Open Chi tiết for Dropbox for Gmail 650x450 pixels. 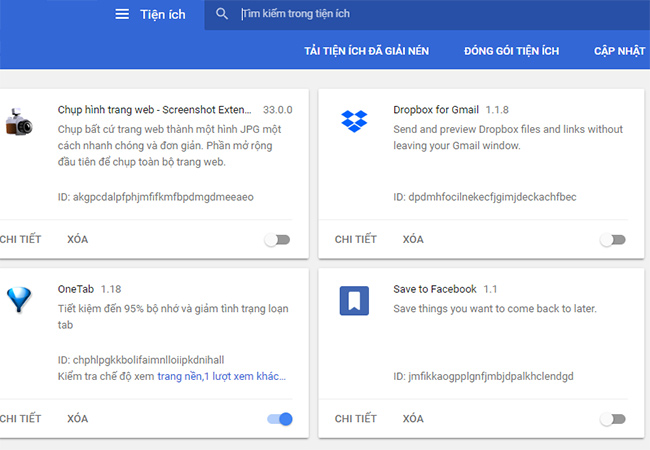pyautogui.click(x=355, y=240)
